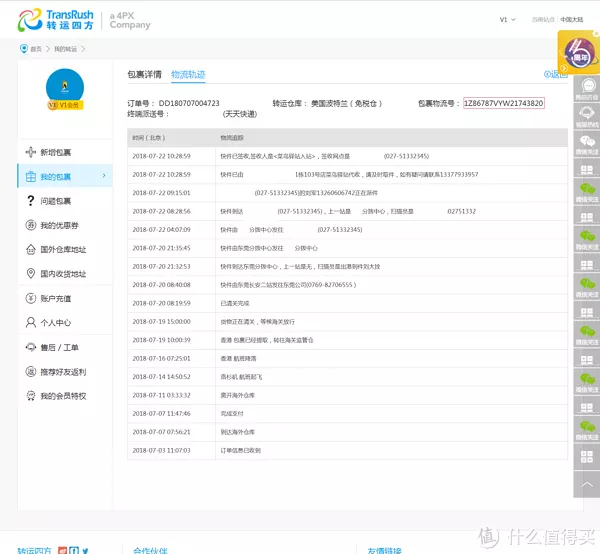
Task: Open 国外仓库地址 house icon
Action: click(x=31, y=249)
